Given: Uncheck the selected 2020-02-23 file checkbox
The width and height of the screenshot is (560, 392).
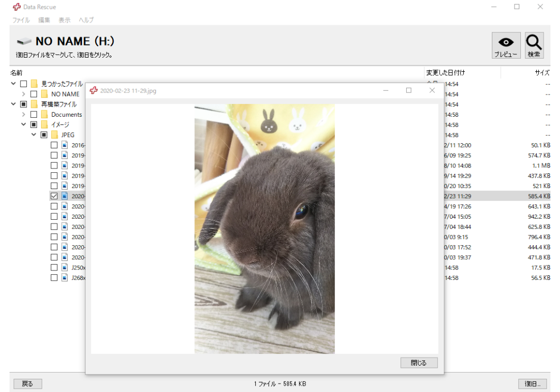Looking at the screenshot, I should point(54,196).
